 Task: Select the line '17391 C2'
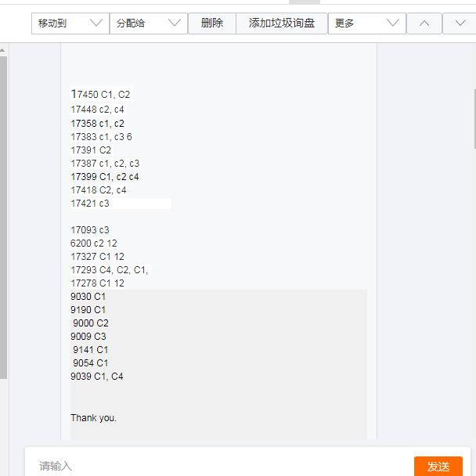91,150
